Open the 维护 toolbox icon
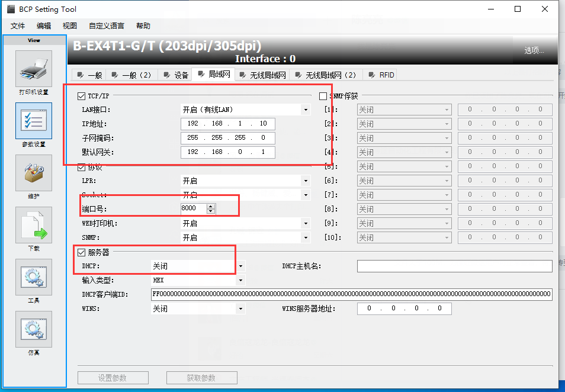Screen dimensions: 565x392 click(x=34, y=173)
